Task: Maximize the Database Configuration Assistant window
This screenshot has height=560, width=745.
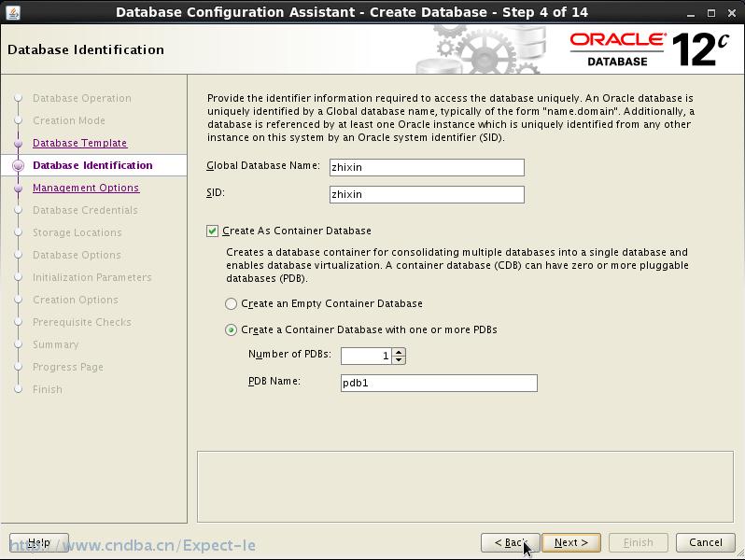Action: coord(711,13)
